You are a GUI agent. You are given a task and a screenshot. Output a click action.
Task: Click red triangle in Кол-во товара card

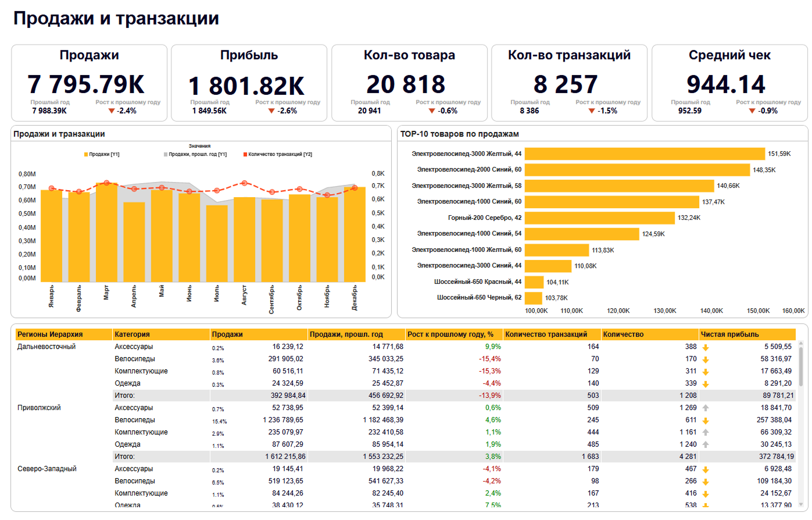432,111
